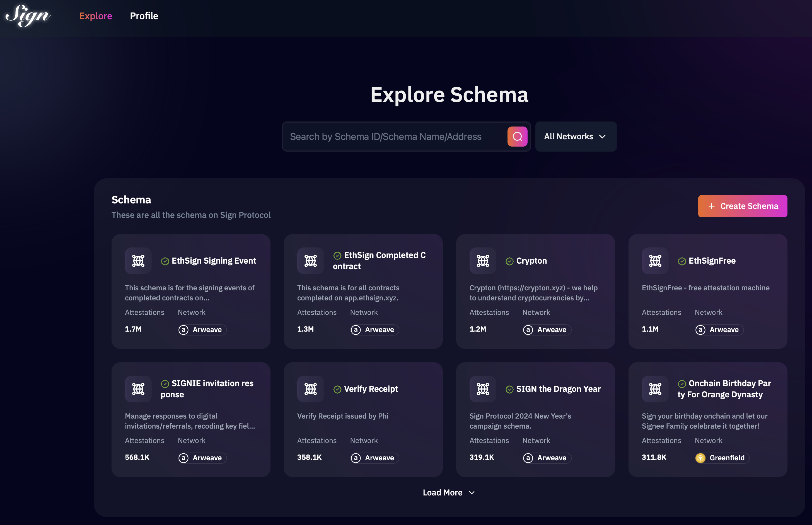This screenshot has width=812, height=525.
Task: Open the Explore tab
Action: (x=95, y=16)
